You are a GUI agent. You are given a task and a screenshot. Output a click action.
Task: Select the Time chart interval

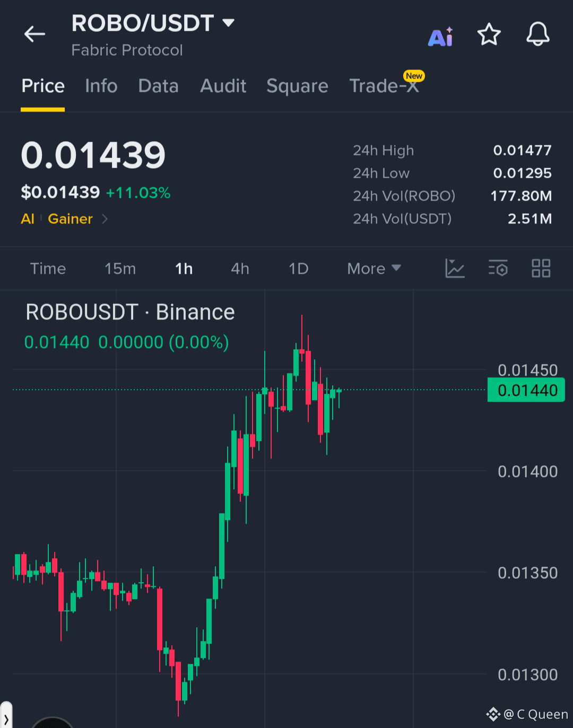pyautogui.click(x=48, y=268)
